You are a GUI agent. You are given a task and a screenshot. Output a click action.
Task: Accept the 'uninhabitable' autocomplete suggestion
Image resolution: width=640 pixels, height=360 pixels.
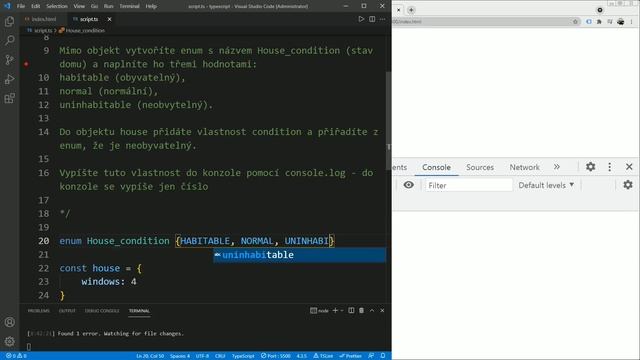(299, 255)
